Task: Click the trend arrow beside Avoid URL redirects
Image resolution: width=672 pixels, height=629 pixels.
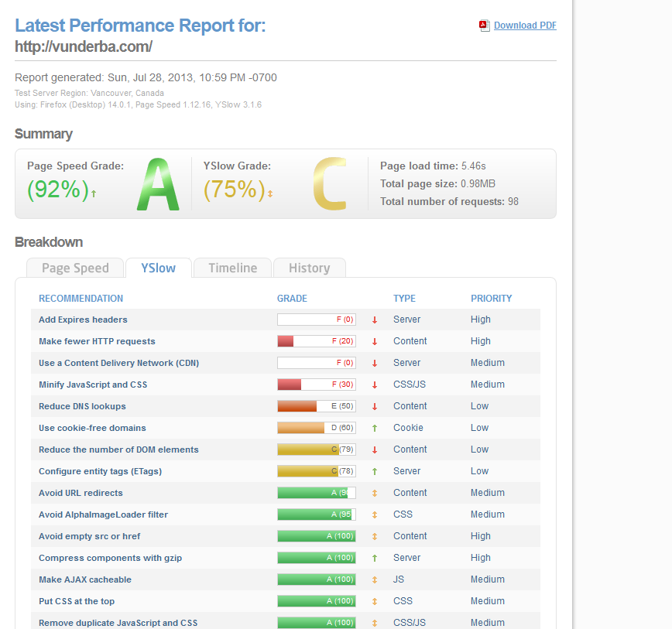Action: coord(375,493)
